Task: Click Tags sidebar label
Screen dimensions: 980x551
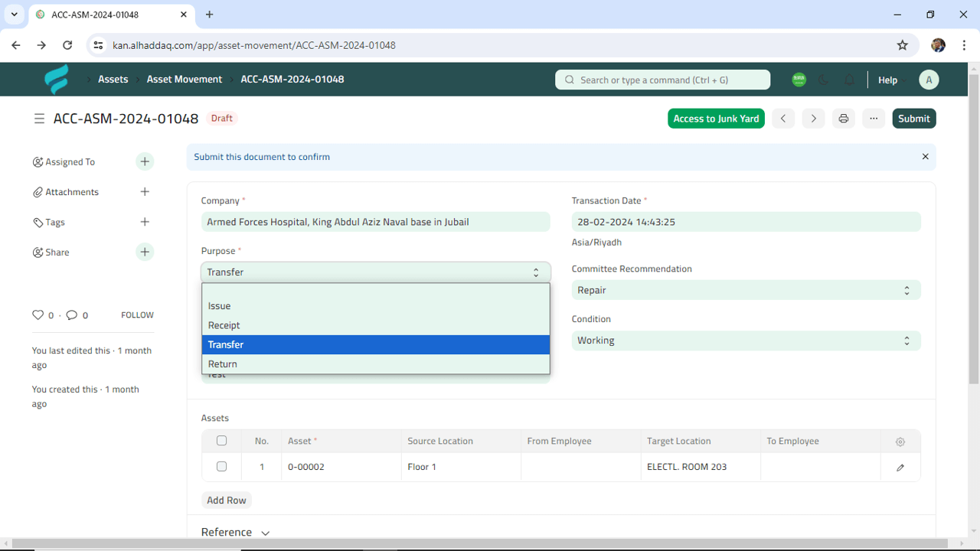Action: [55, 222]
